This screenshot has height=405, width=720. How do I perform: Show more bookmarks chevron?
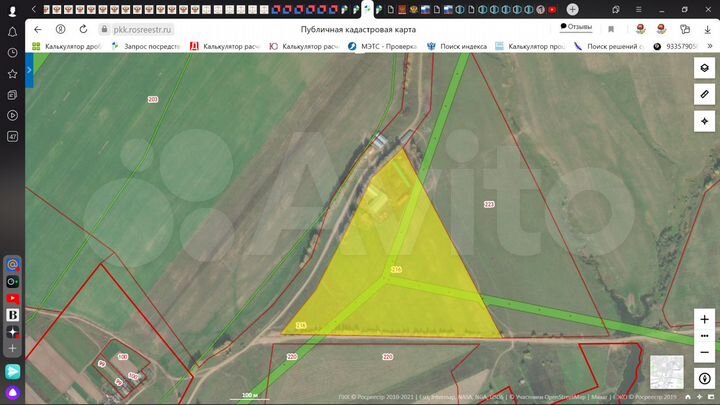pyautogui.click(x=710, y=46)
